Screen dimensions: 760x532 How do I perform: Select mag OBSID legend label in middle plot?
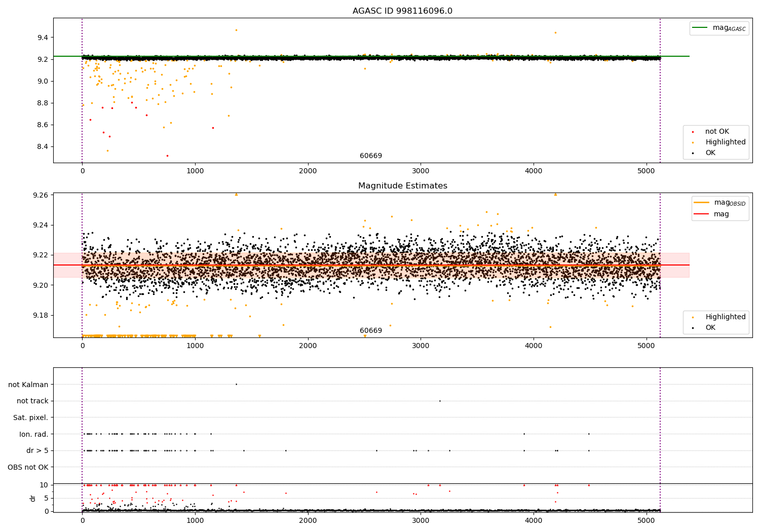point(730,203)
